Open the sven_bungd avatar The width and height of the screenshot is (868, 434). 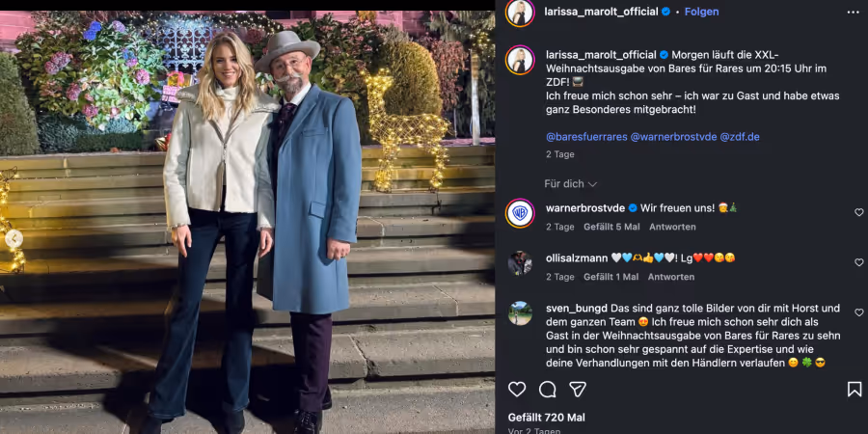(520, 313)
